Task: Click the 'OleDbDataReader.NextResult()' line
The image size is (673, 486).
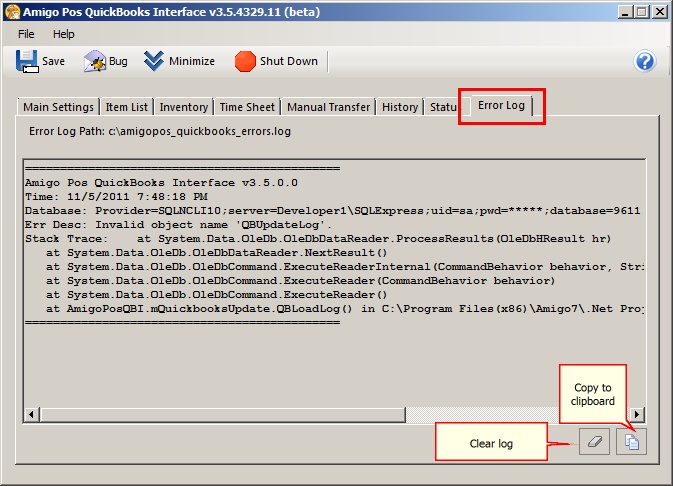Action: pyautogui.click(x=216, y=253)
